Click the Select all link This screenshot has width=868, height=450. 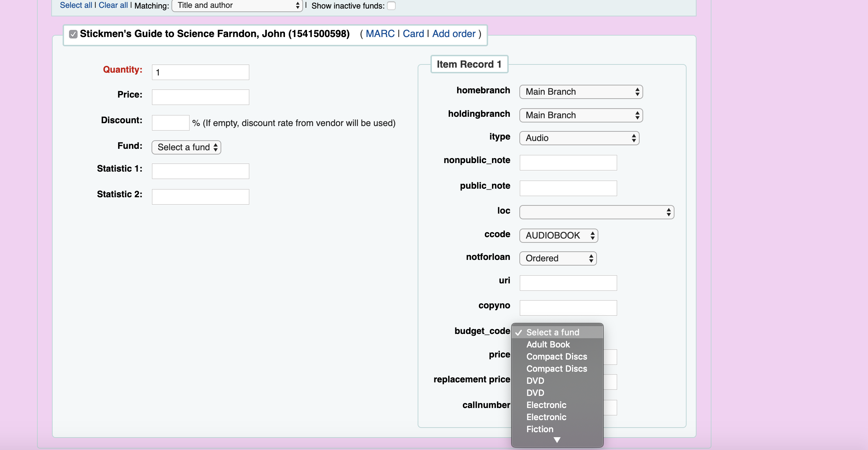click(x=76, y=5)
